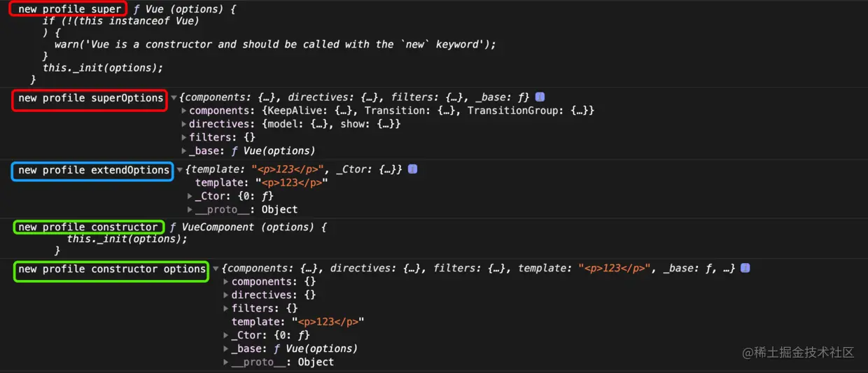
Task: Collapse the constructor options object preview arrow
Action: pos(216,269)
